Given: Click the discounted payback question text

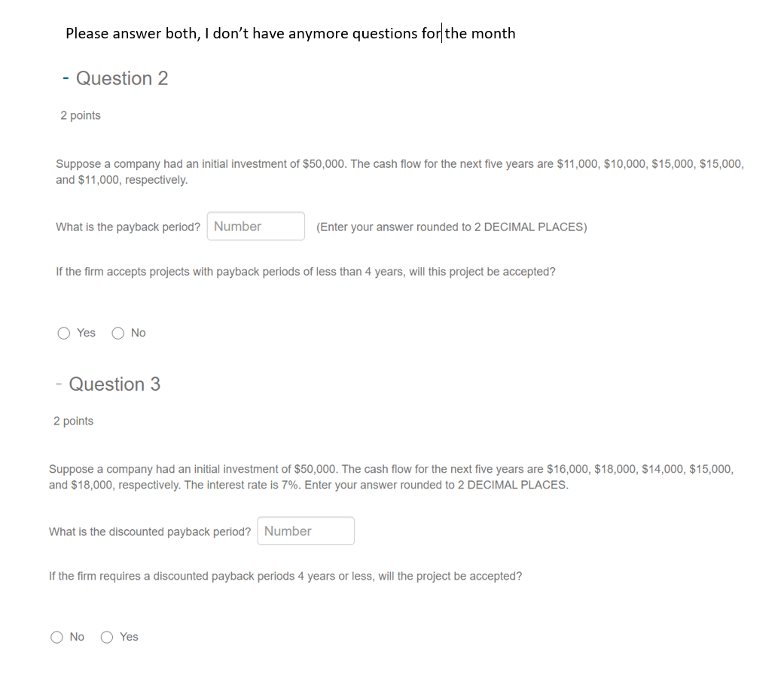Looking at the screenshot, I should (150, 531).
